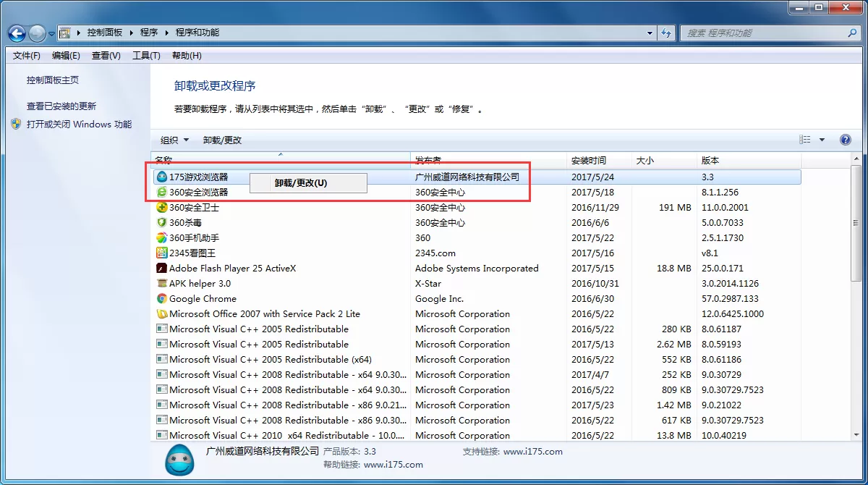The width and height of the screenshot is (868, 485).
Task: Choose 卸载/更改(U) from context menu
Action: pyautogui.click(x=308, y=183)
